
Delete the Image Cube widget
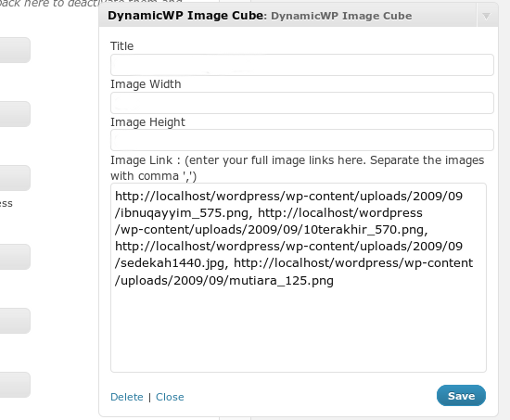coord(127,397)
